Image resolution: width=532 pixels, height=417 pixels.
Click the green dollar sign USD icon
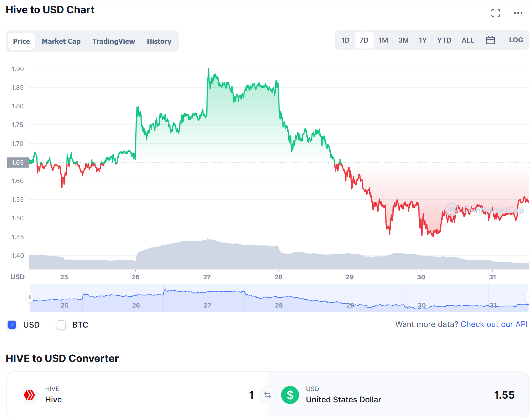pyautogui.click(x=290, y=395)
